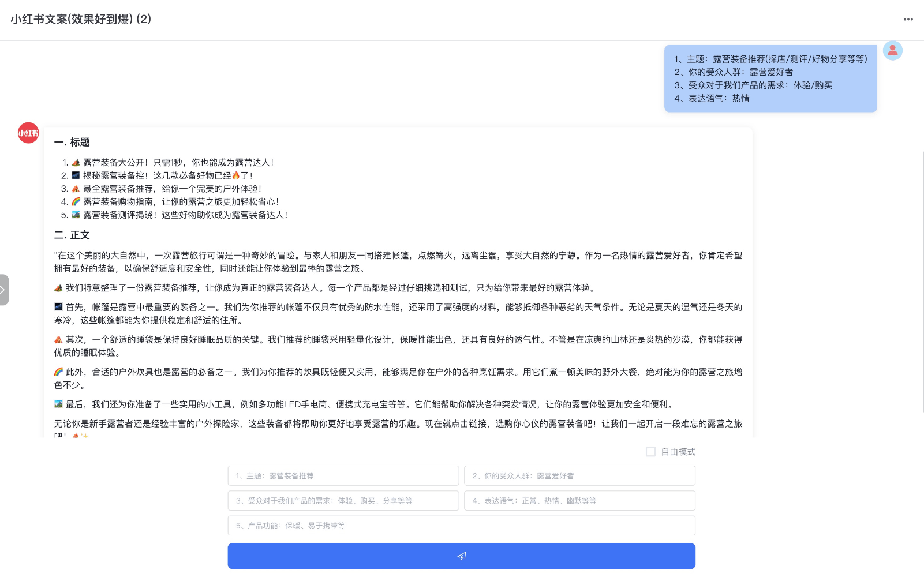Click the camping tent emoji in title 1
This screenshot has width=924, height=581.
74,162
